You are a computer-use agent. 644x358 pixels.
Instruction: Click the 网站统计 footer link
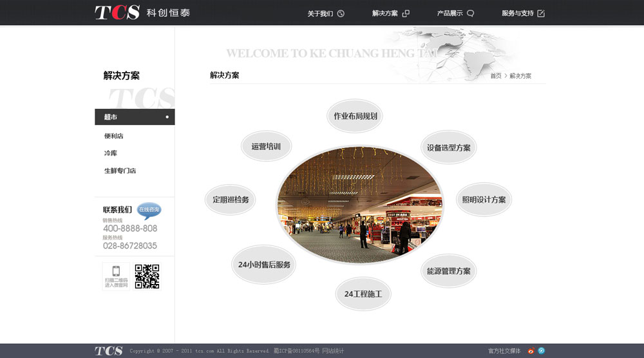[333, 351]
